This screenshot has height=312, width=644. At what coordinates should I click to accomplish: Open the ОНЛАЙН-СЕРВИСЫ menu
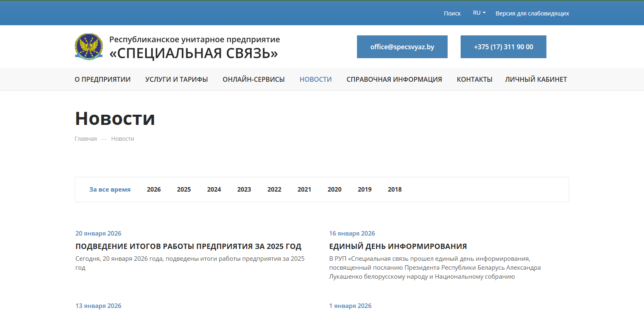pyautogui.click(x=254, y=79)
